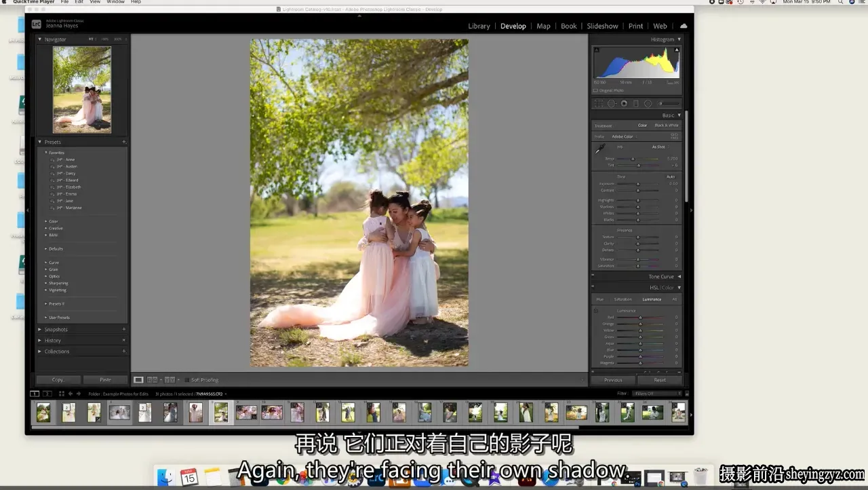The height and width of the screenshot is (490, 868).
Task: Open the Print module
Action: coord(635,26)
